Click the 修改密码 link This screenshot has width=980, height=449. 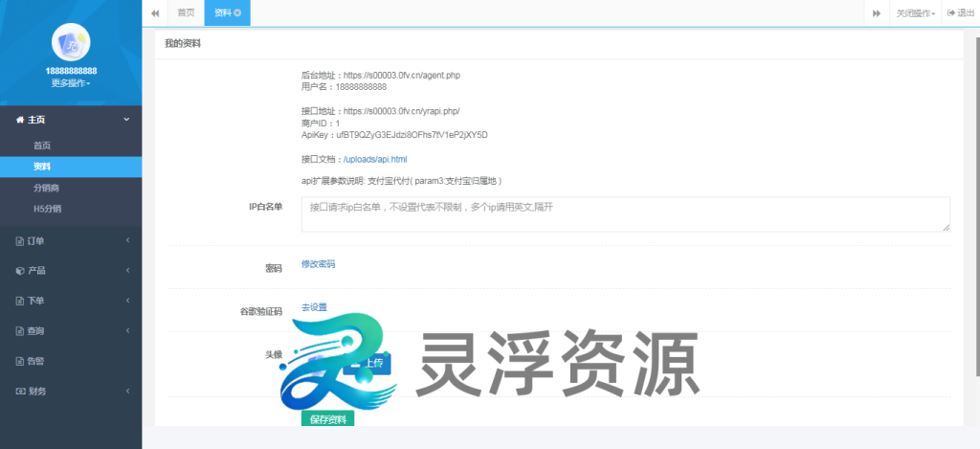tap(318, 264)
